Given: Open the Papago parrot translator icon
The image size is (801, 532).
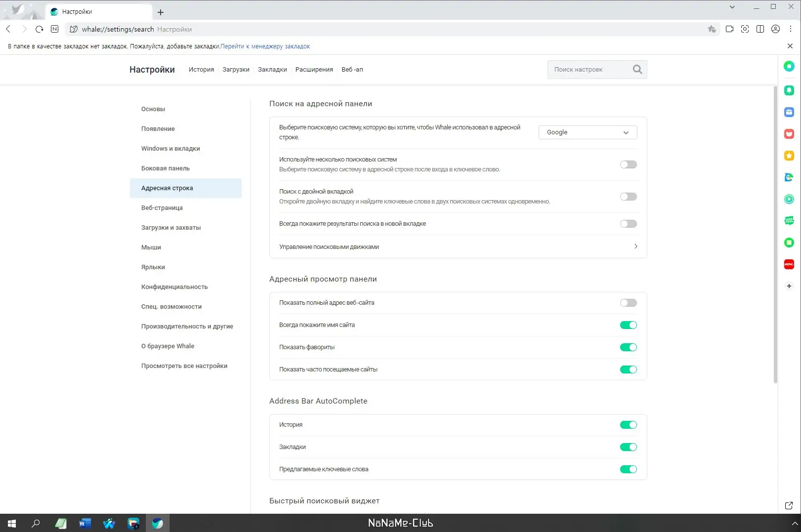Looking at the screenshot, I should point(789,177).
